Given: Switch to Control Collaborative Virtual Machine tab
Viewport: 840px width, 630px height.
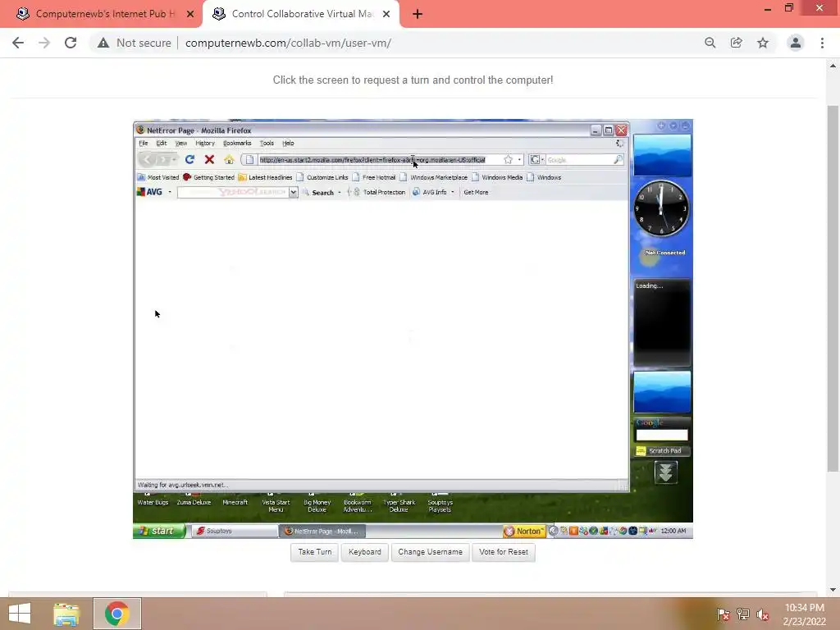Looking at the screenshot, I should 300,14.
